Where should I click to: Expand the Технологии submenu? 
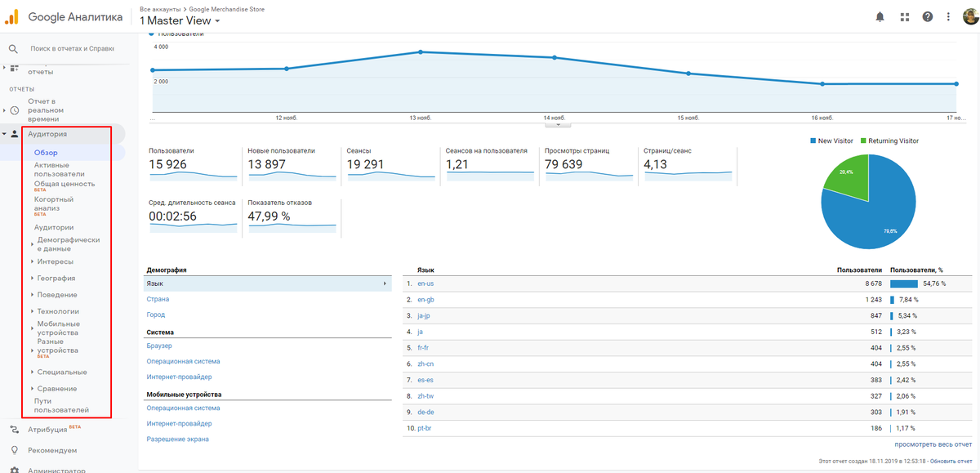[32, 311]
